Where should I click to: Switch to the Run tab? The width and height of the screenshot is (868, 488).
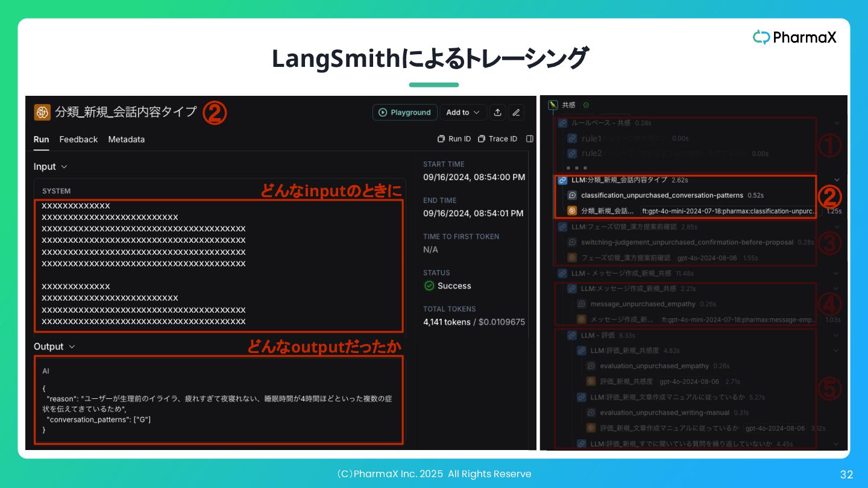pyautogui.click(x=41, y=139)
